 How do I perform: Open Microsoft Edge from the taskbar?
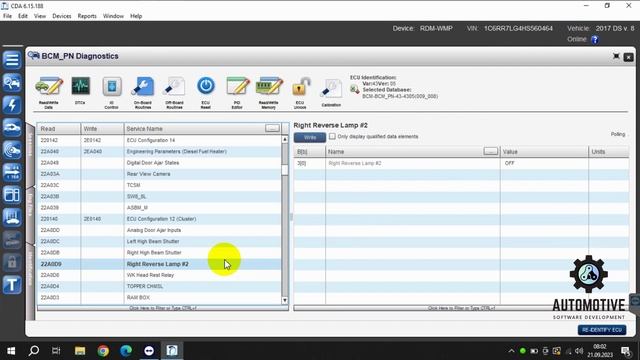pyautogui.click(x=126, y=351)
